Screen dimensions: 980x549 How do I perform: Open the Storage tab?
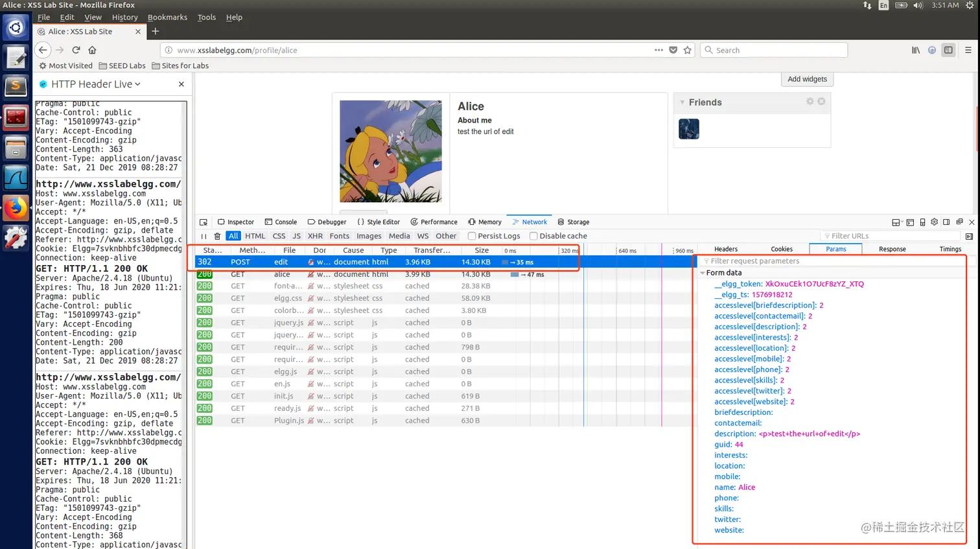574,222
